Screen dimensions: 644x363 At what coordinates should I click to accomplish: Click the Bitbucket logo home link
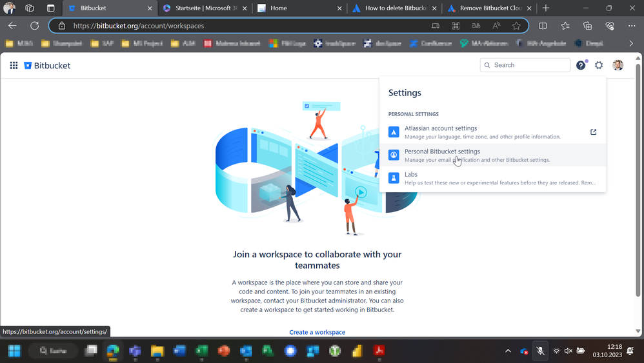click(47, 66)
